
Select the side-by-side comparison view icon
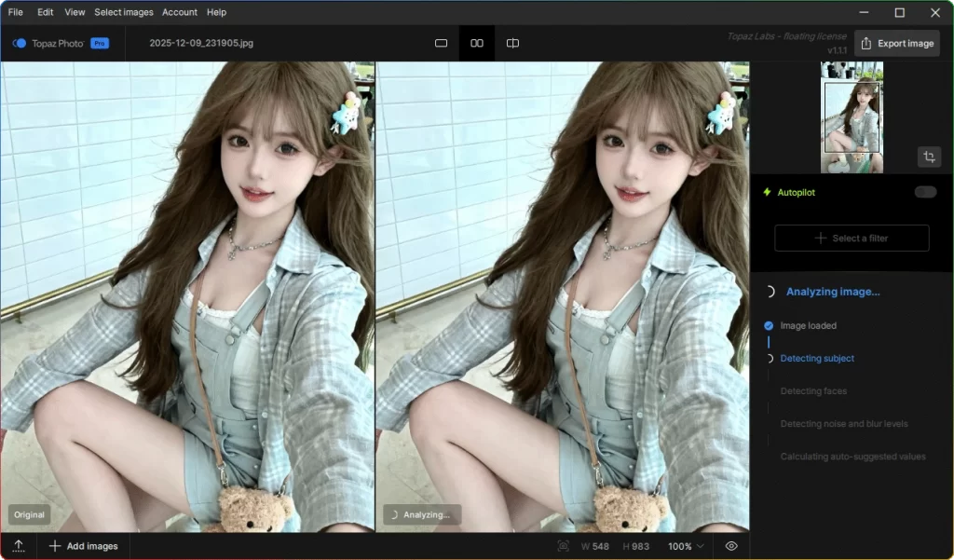coord(476,43)
